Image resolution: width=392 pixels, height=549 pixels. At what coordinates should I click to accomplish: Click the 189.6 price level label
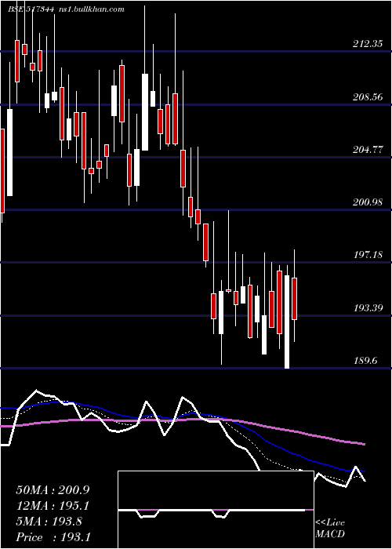365,361
